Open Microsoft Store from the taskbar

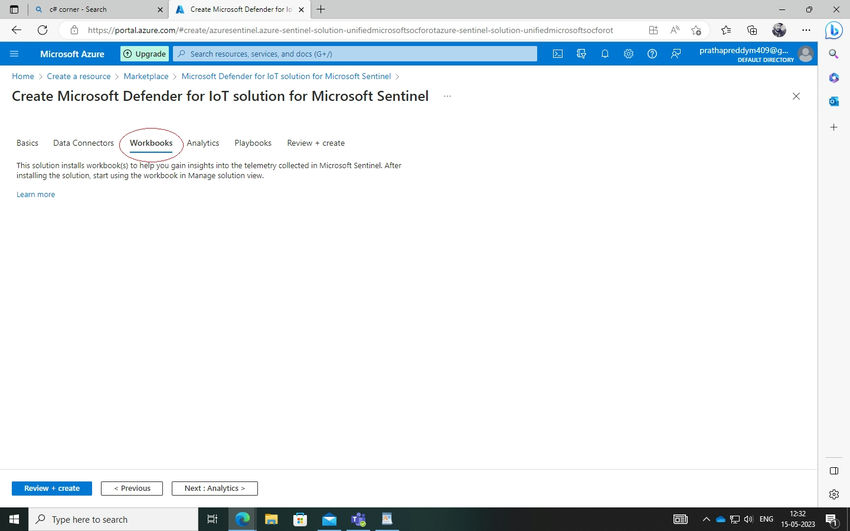click(300, 519)
